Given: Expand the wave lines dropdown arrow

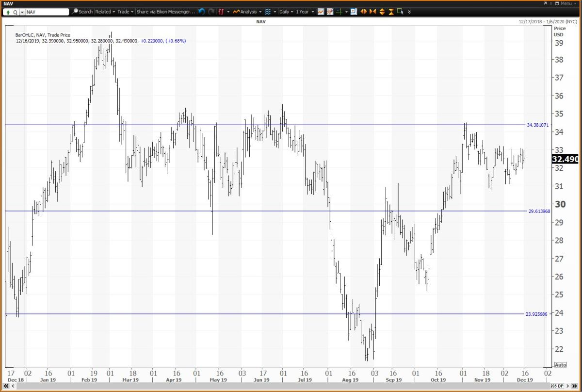Looking at the screenshot, I should (x=275, y=12).
